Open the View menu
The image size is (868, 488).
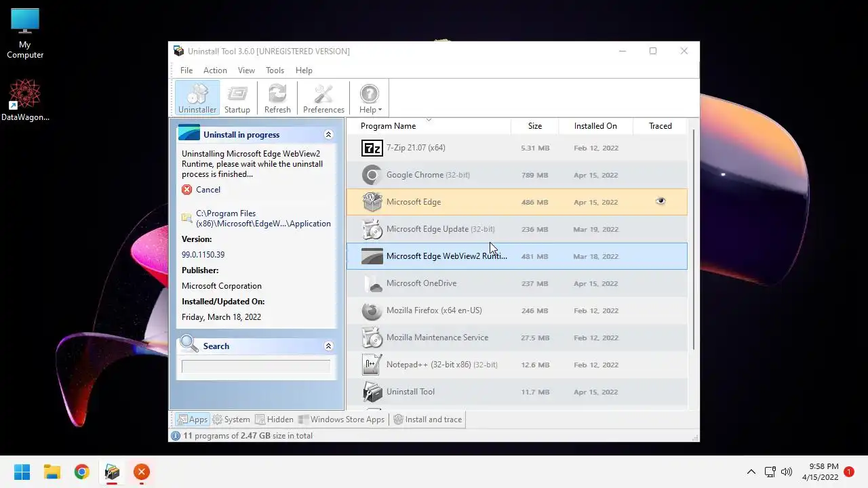point(246,70)
